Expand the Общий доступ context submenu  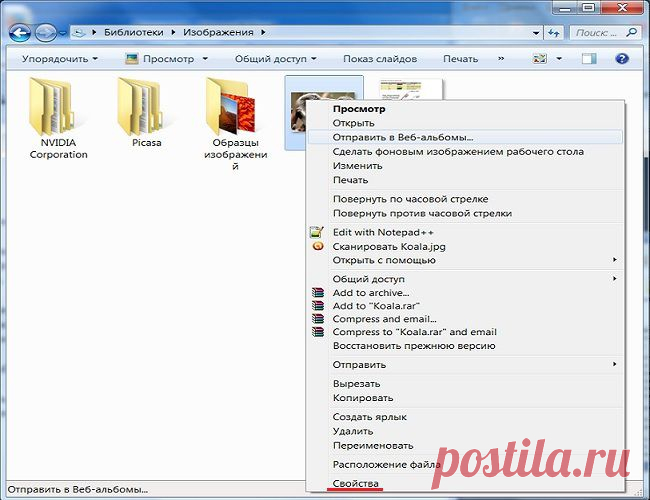pyautogui.click(x=465, y=279)
